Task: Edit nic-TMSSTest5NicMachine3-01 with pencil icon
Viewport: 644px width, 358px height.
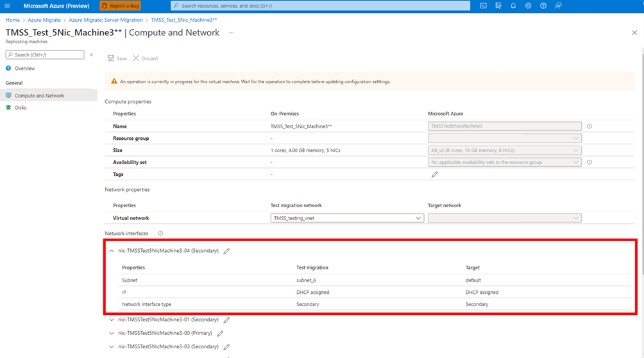Action: click(226, 320)
